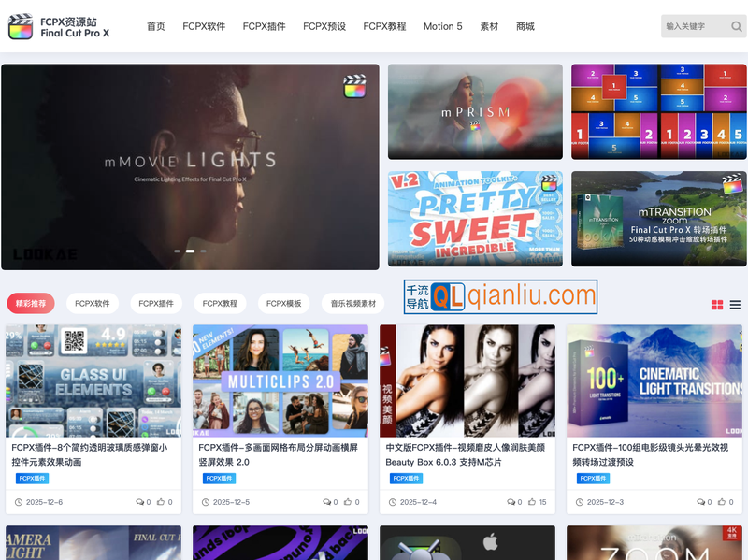The width and height of the screenshot is (748, 560).
Task: Open the qianliu.com advertisement link
Action: pyautogui.click(x=498, y=297)
